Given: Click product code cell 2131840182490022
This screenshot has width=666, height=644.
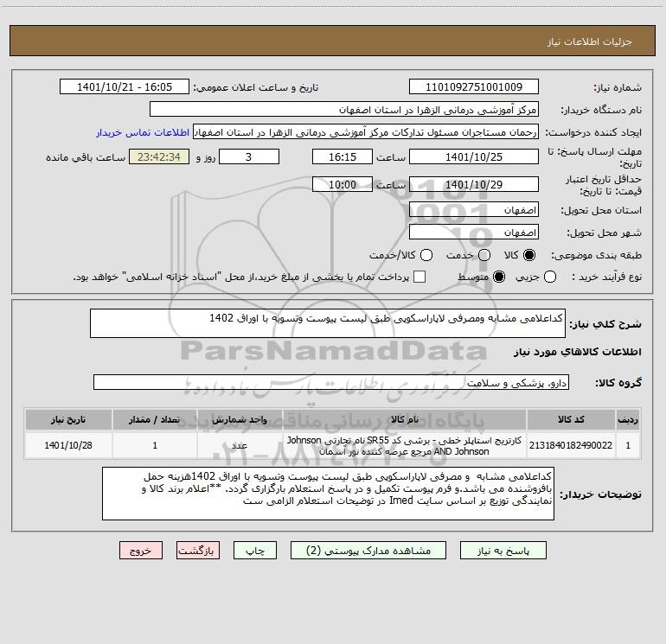Looking at the screenshot, I should (x=571, y=445).
